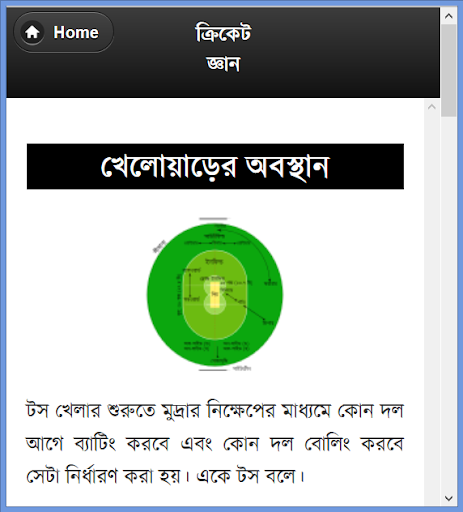Click the empty right side of the black header bar
463x512 pixels.
click(x=347, y=53)
